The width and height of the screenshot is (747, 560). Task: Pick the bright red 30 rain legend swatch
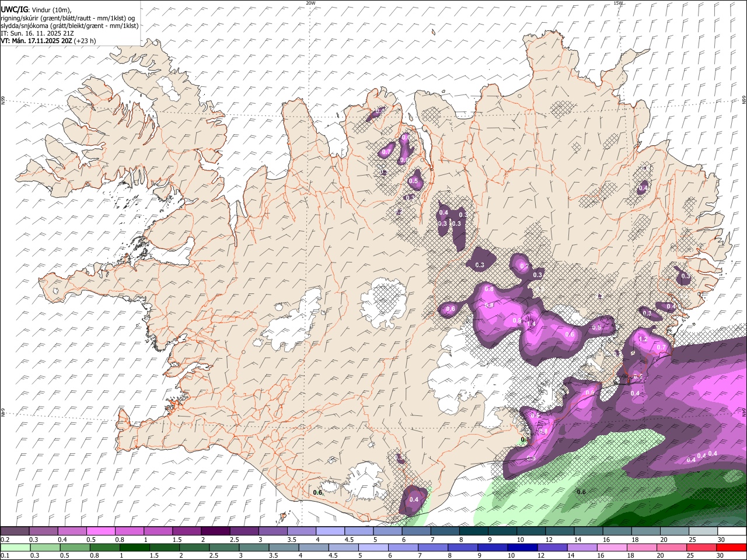click(731, 547)
